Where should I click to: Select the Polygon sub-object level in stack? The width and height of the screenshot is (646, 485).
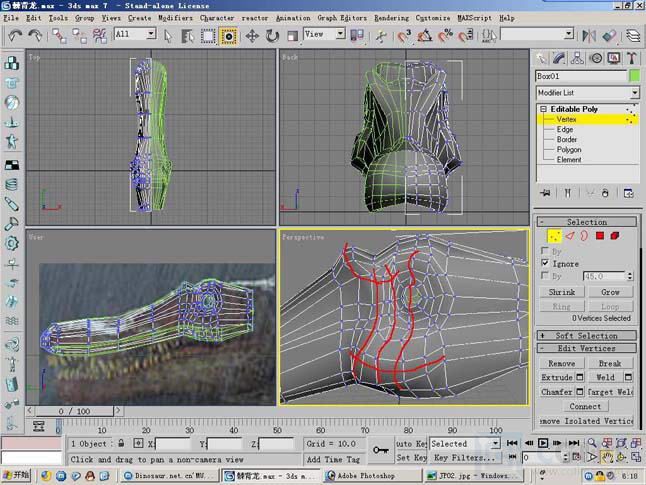pos(569,150)
